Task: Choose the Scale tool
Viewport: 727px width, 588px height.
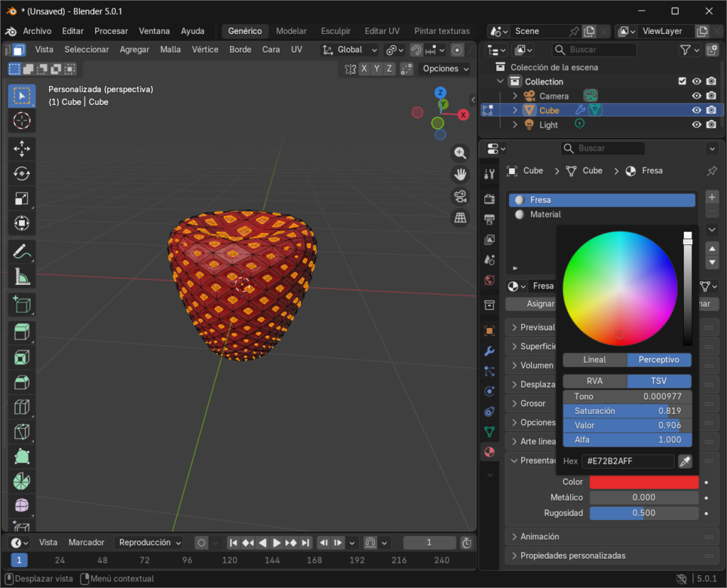Action: pyautogui.click(x=22, y=199)
